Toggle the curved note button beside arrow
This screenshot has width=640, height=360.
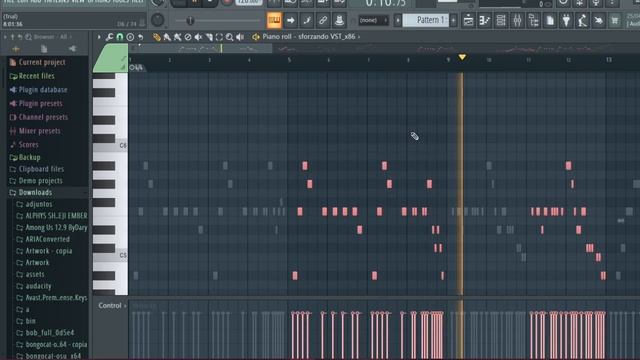click(307, 20)
